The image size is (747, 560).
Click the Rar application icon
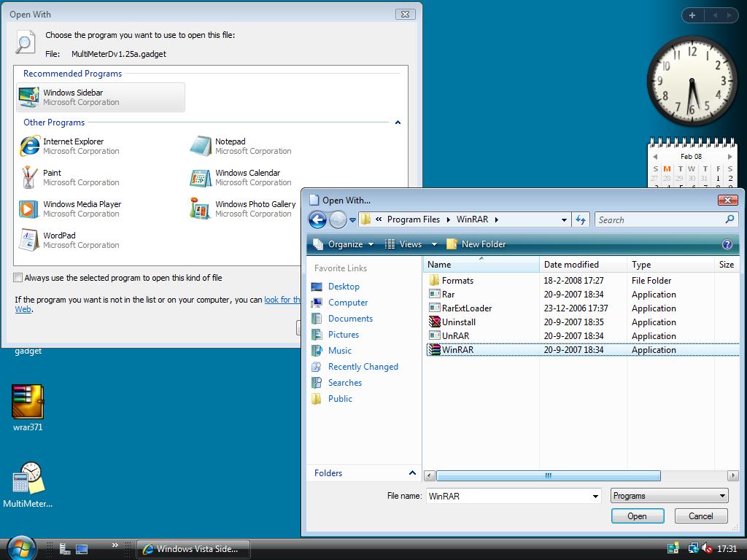[x=434, y=295]
